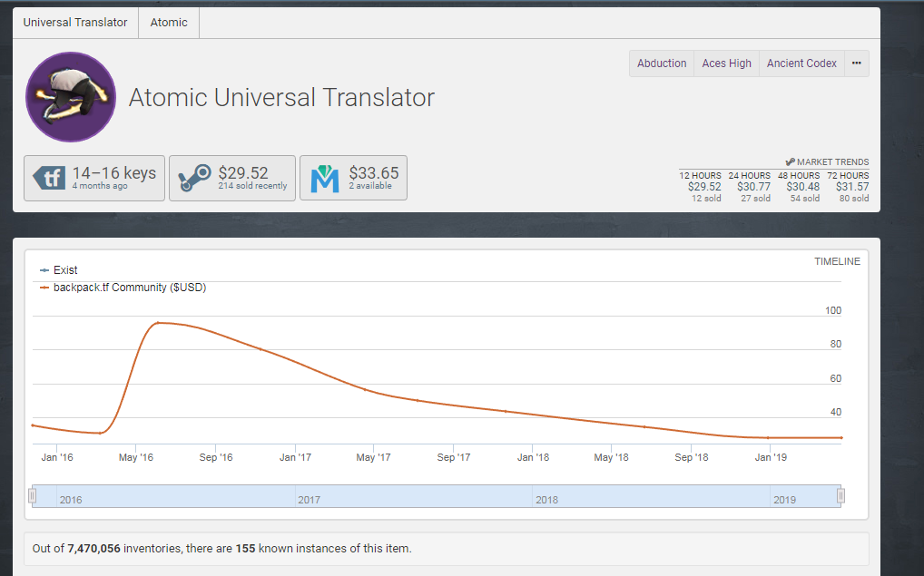The height and width of the screenshot is (576, 924).
Task: Click the 72 HOURS $31.57 trend value
Action: tap(852, 187)
